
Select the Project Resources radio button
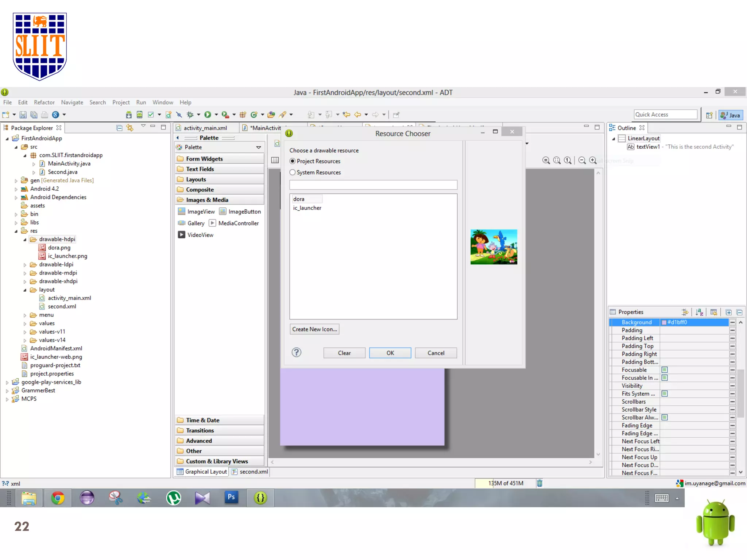click(293, 161)
